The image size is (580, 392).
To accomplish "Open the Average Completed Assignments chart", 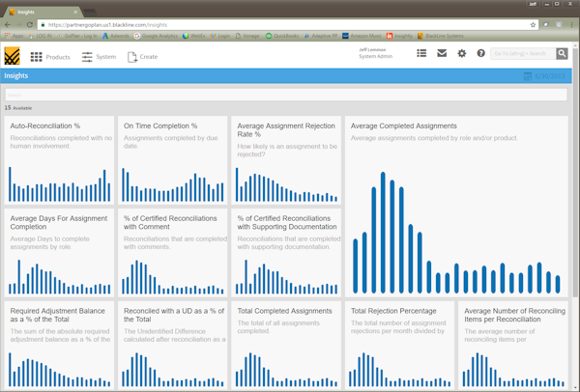I will pyautogui.click(x=454, y=207).
